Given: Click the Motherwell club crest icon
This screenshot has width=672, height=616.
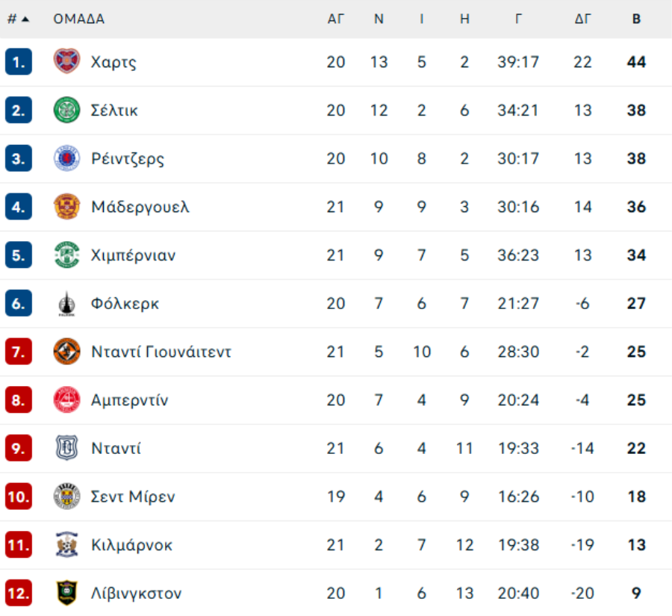Looking at the screenshot, I should (66, 207).
